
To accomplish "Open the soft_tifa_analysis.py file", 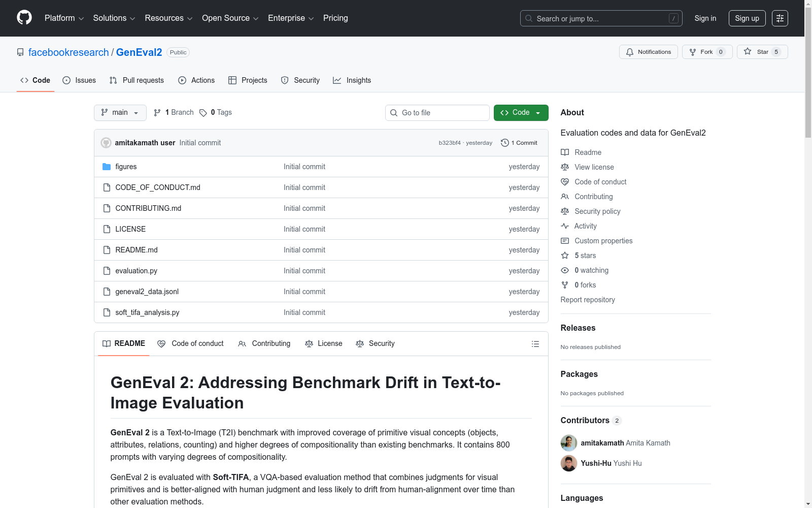I will tap(147, 312).
